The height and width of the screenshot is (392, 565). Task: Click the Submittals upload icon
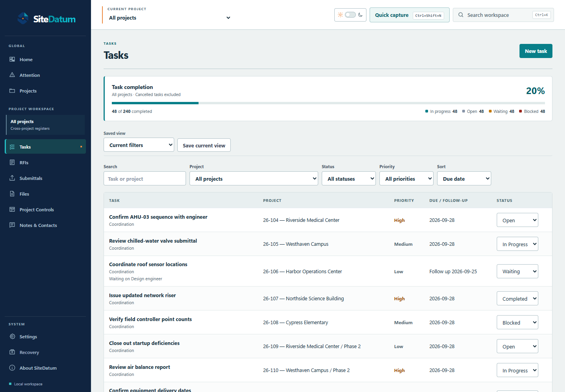tap(12, 178)
